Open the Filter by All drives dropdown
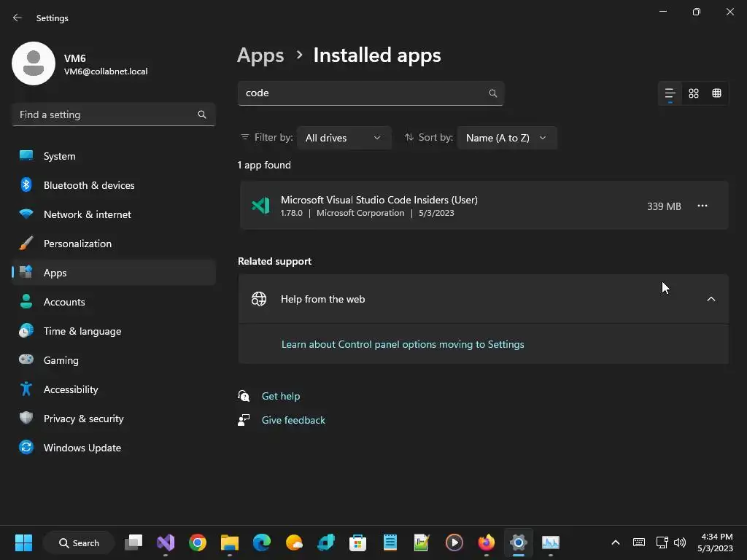747x560 pixels. [x=344, y=138]
